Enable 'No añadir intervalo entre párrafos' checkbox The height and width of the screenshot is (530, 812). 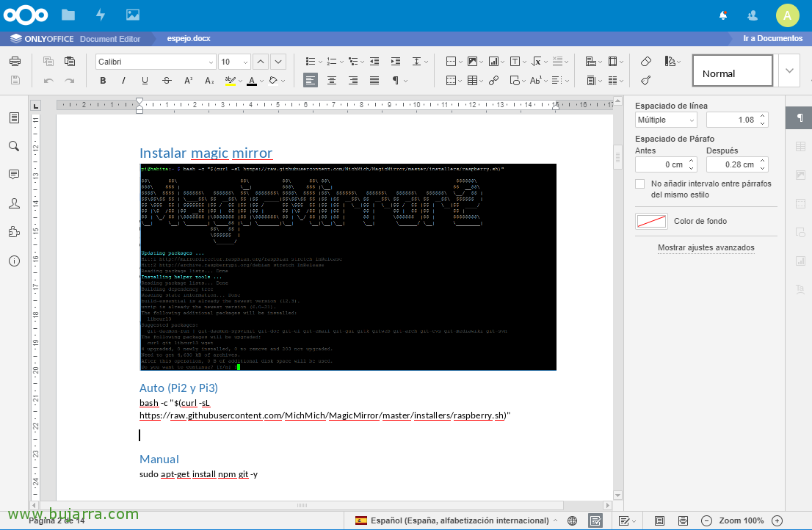[640, 184]
